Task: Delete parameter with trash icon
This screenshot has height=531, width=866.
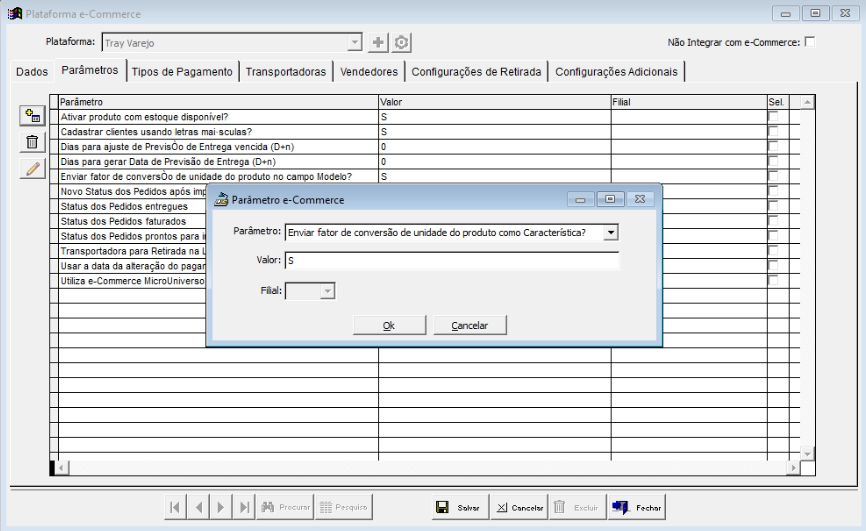Action: 33,143
